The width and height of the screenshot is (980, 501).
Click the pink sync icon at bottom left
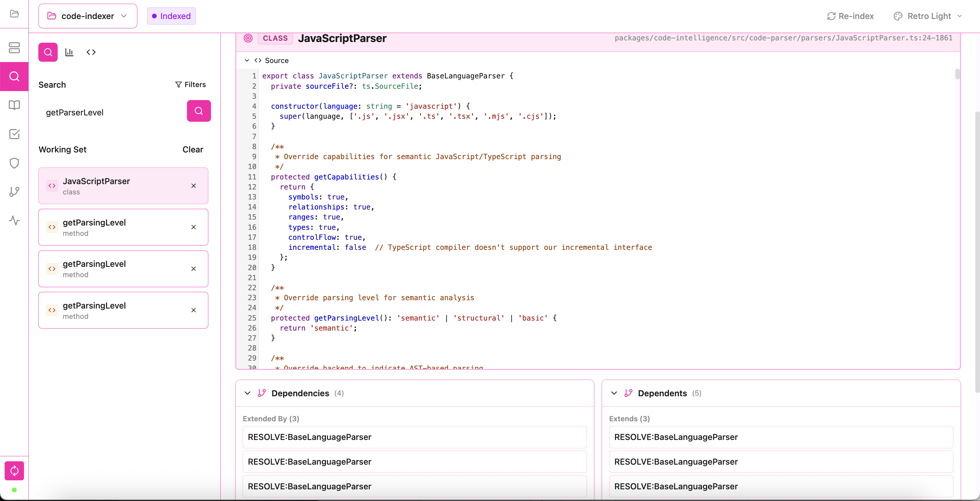14,471
